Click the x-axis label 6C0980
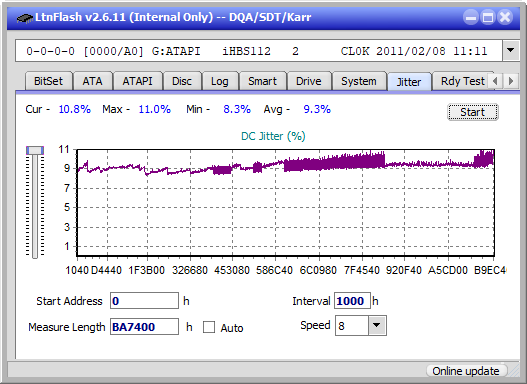 click(318, 270)
